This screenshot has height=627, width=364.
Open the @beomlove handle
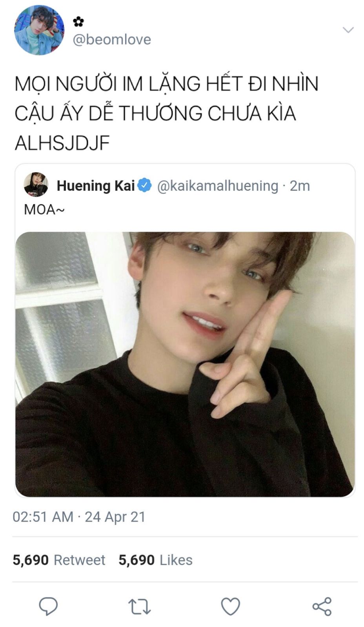point(112,39)
